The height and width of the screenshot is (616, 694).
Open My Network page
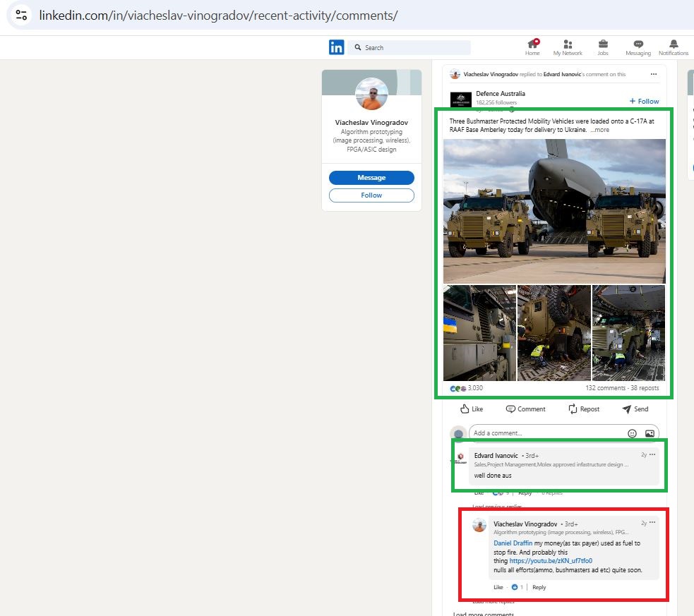[x=568, y=47]
